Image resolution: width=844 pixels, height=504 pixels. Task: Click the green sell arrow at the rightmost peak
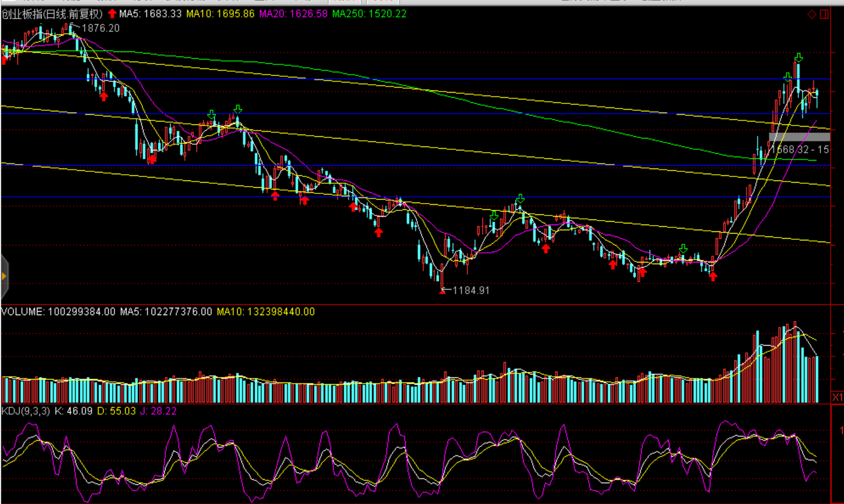(x=798, y=58)
